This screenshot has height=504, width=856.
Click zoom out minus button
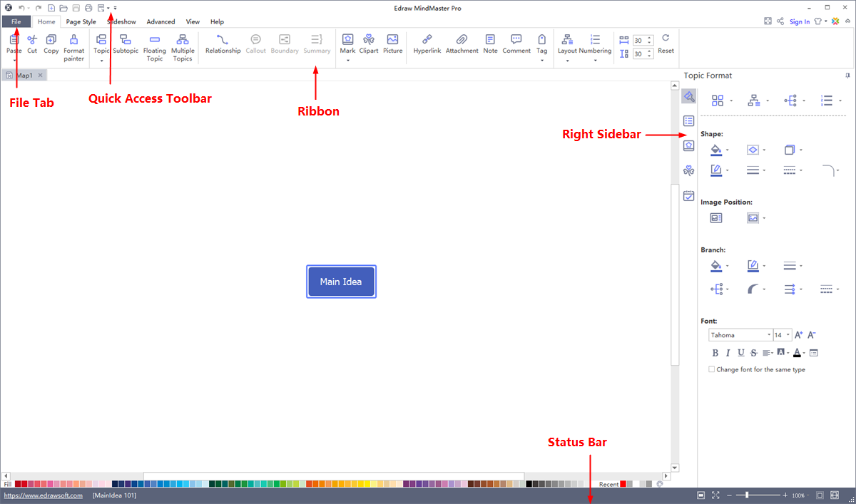(730, 495)
